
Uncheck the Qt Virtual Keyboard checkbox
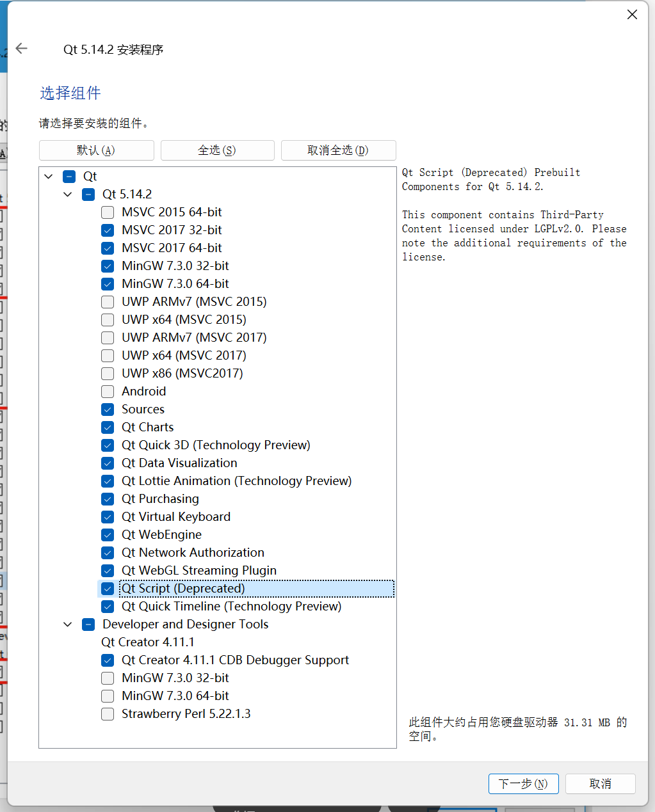coord(108,516)
